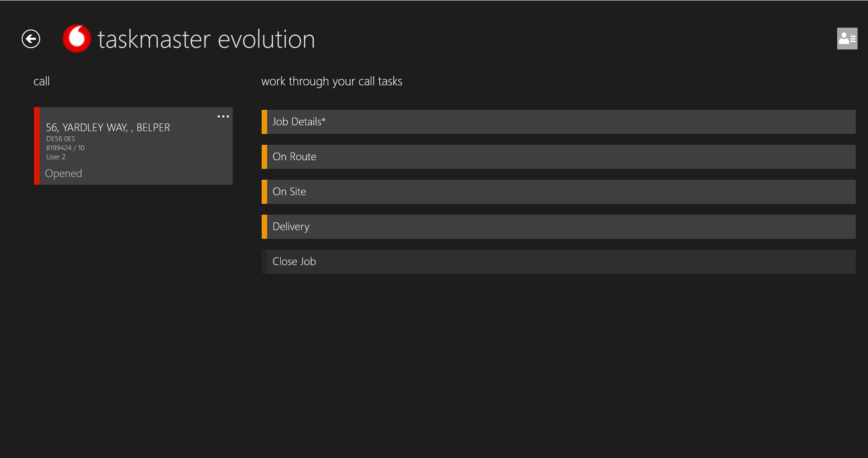
Task: Click the orange marker beside Delivery
Action: click(264, 227)
